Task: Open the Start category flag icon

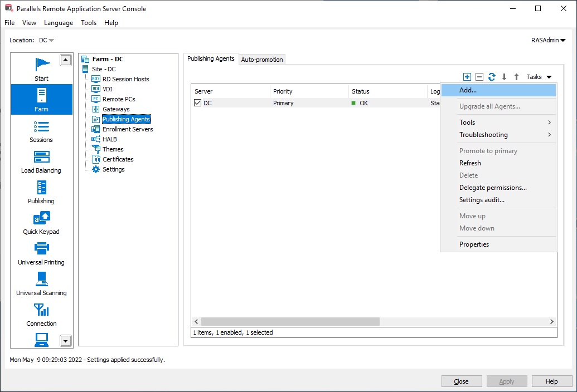Action: tap(42, 65)
